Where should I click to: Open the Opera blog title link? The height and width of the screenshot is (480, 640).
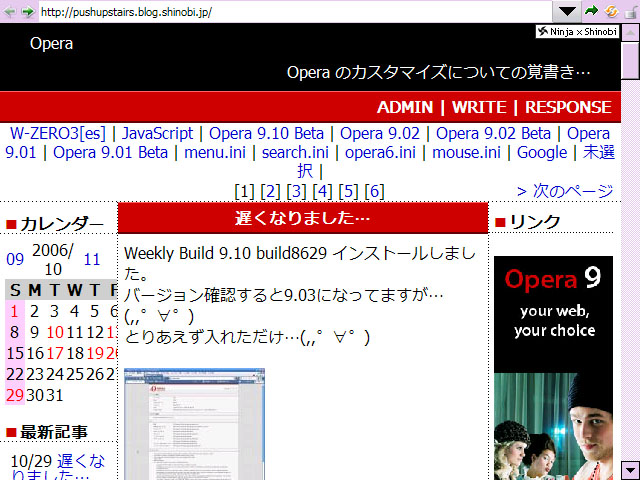pyautogui.click(x=51, y=44)
